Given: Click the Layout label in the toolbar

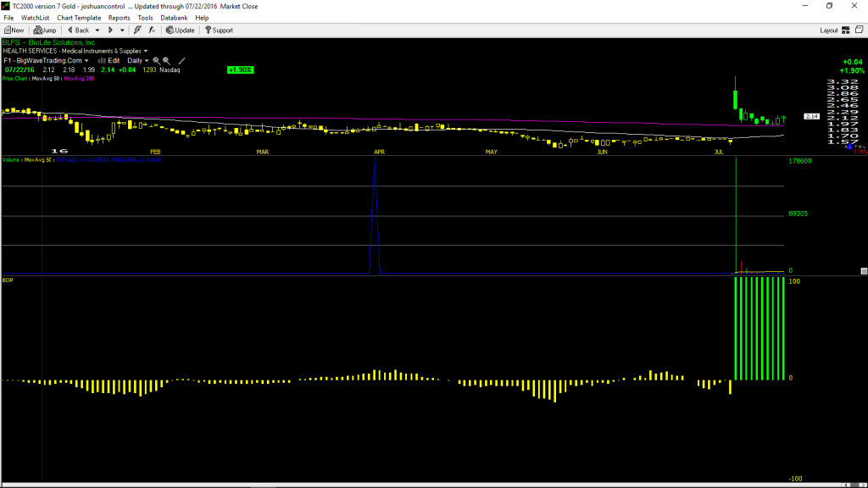Looking at the screenshot, I should click(829, 30).
